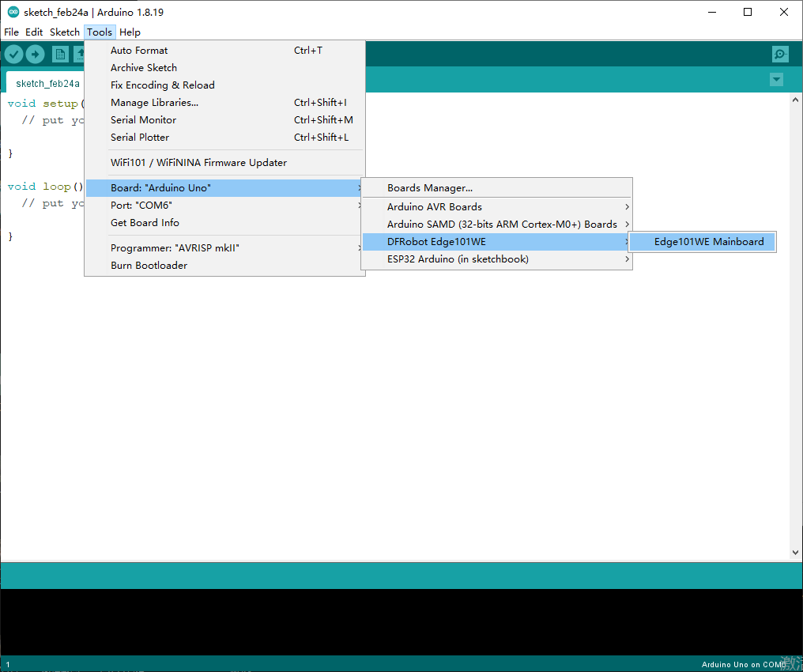Click Get Board Info
The image size is (803, 672).
pos(224,223)
